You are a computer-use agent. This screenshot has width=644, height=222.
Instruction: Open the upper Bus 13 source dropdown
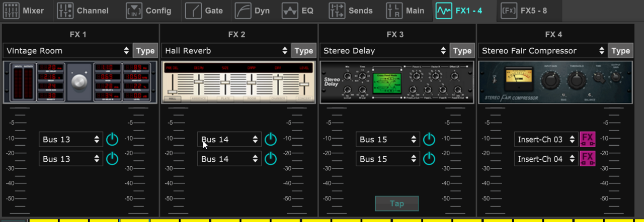tap(71, 139)
